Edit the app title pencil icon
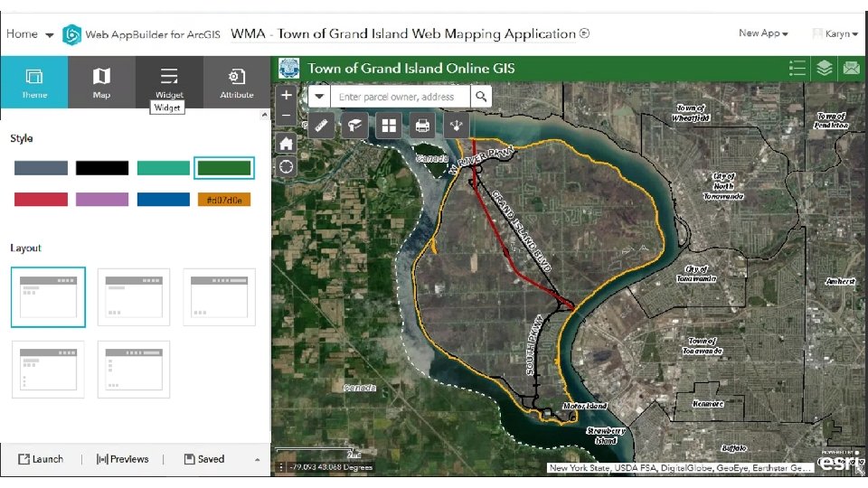 pyautogui.click(x=584, y=33)
